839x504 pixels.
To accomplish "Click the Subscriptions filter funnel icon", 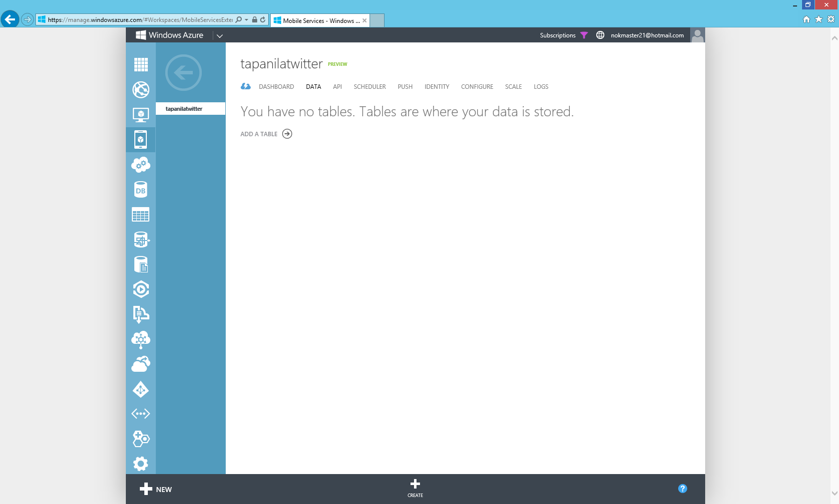I will tap(584, 35).
